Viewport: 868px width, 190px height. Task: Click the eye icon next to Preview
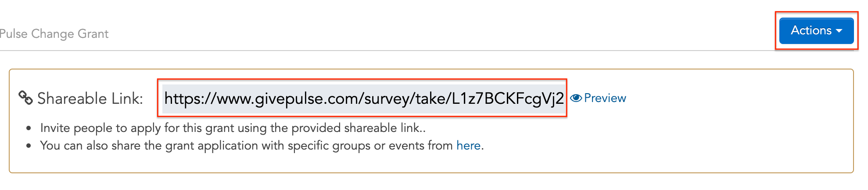(x=576, y=98)
